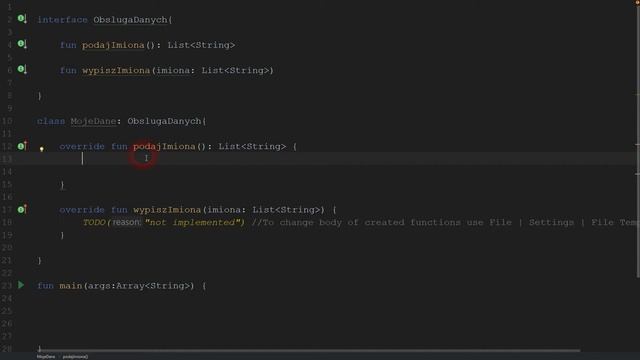Click line number 14 in the gutter
The height and width of the screenshot is (360, 640).
tap(7, 171)
